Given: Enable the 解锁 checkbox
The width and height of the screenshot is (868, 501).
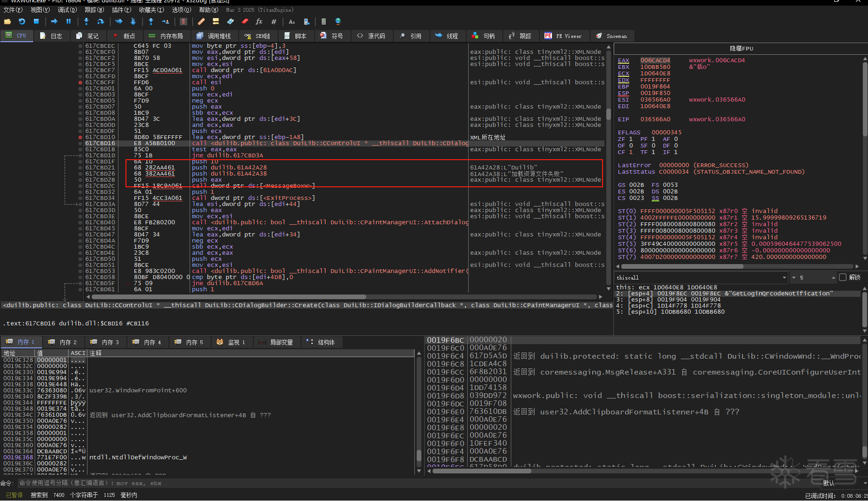Looking at the screenshot, I should (843, 278).
